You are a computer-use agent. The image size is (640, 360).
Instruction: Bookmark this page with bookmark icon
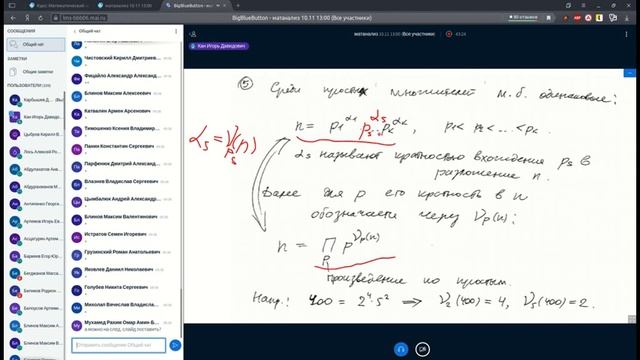[x=549, y=18]
